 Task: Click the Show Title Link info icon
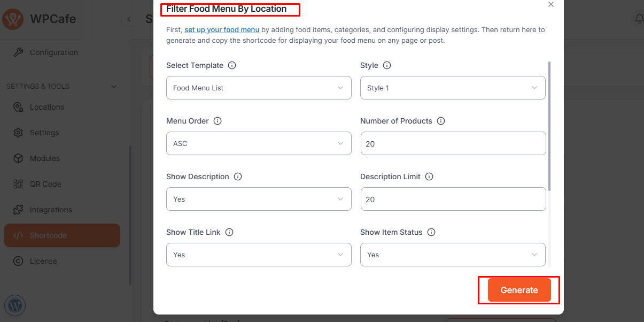pyautogui.click(x=229, y=232)
